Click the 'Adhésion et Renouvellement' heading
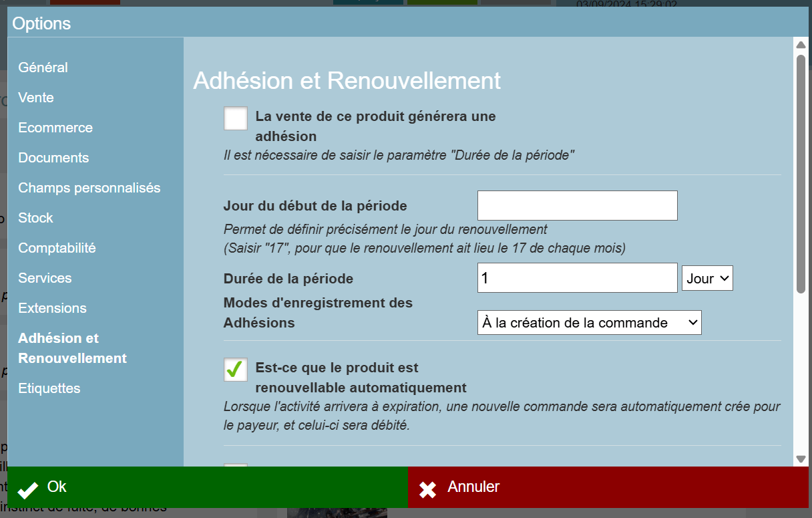This screenshot has height=518, width=812. coord(347,81)
